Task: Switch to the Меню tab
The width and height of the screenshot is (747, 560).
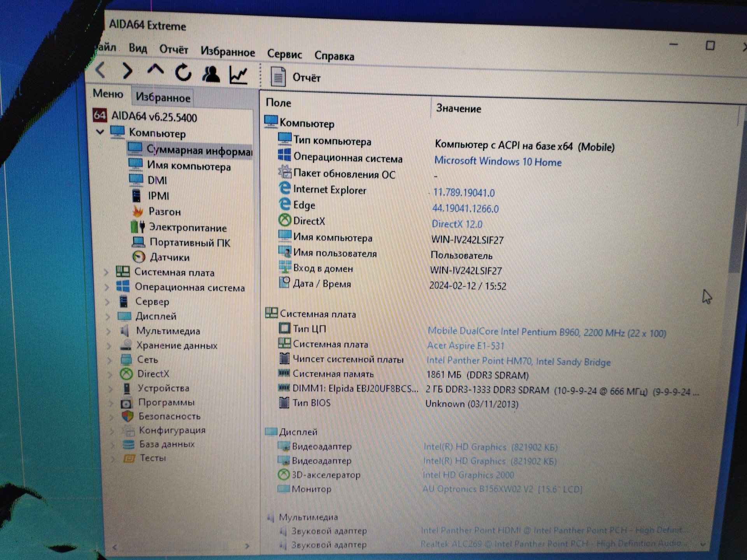Action: click(108, 94)
